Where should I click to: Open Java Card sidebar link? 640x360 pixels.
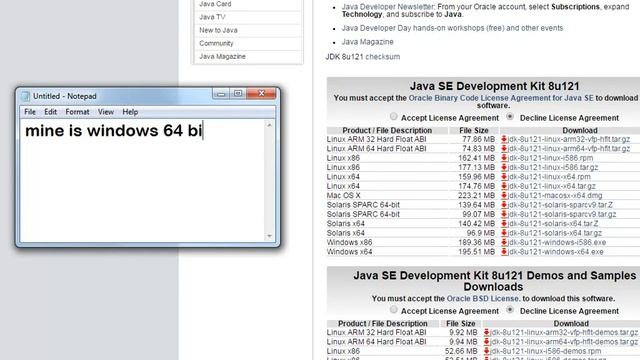(215, 4)
